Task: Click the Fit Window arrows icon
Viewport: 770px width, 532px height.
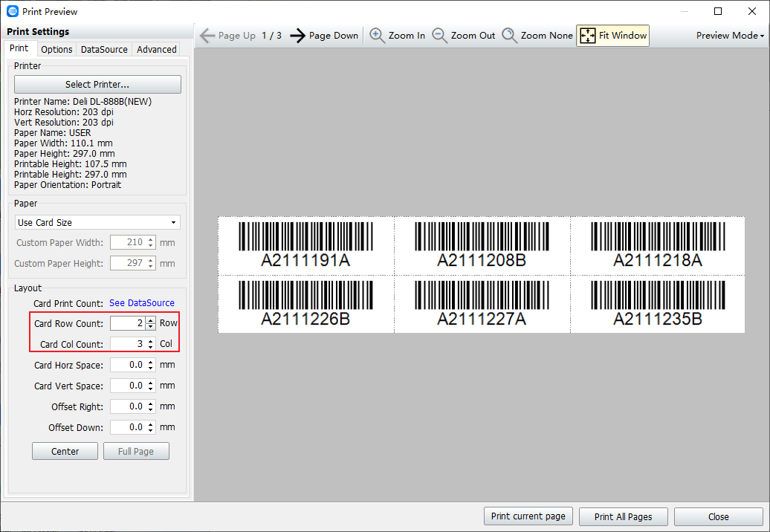Action: pyautogui.click(x=588, y=36)
